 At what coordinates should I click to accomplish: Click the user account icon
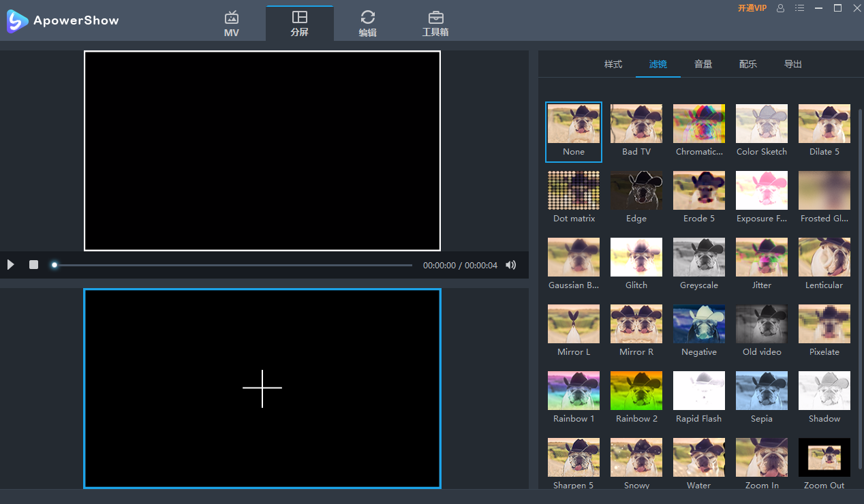tap(780, 8)
